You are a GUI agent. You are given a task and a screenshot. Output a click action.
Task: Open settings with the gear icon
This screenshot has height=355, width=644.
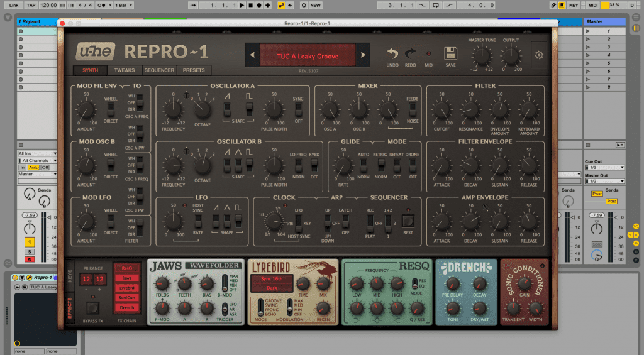539,55
